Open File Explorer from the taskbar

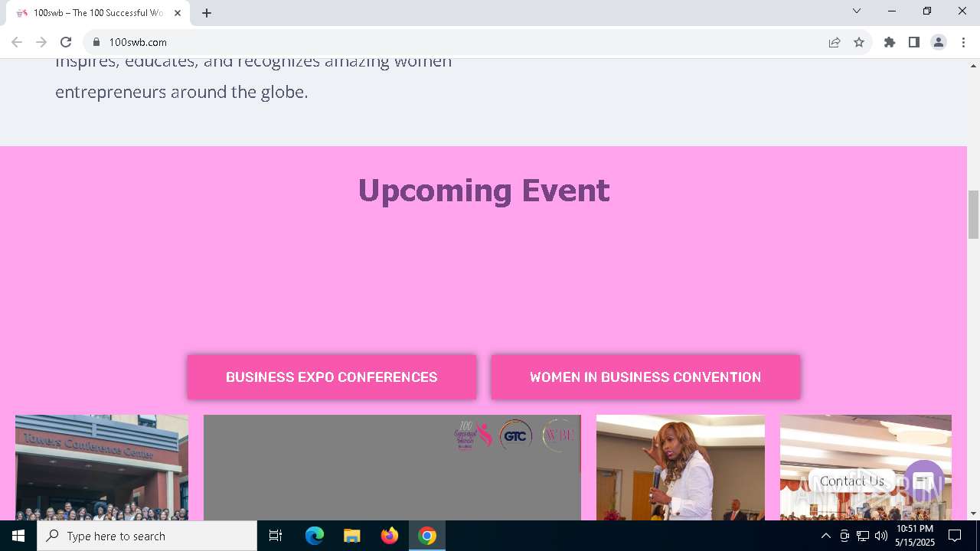click(351, 536)
